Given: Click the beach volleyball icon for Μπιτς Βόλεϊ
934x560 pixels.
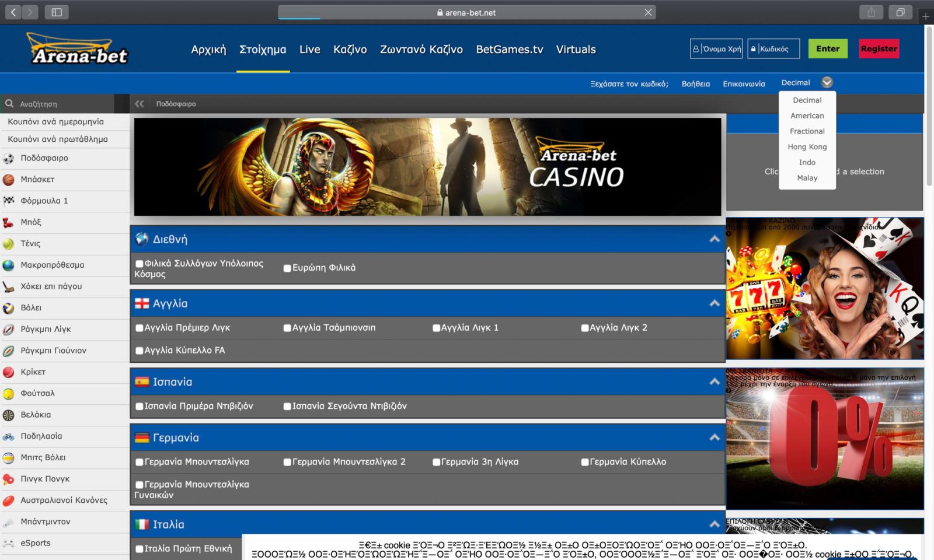Looking at the screenshot, I should click(x=9, y=457).
